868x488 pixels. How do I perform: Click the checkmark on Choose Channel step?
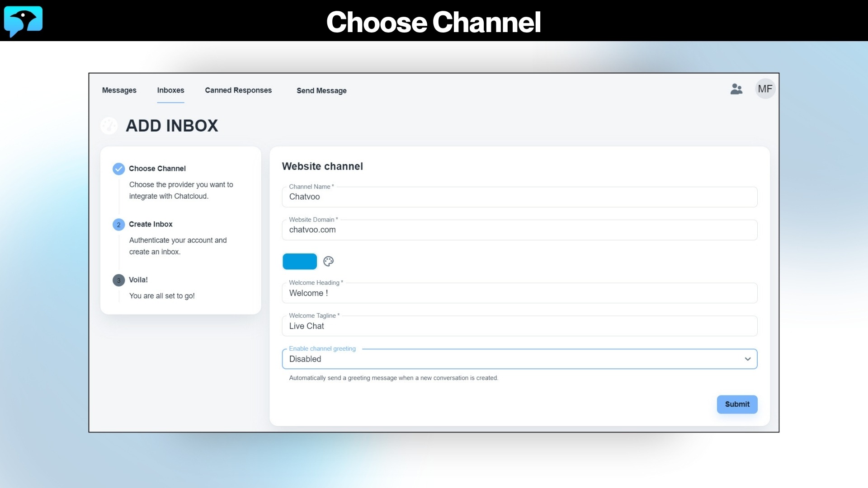[118, 169]
